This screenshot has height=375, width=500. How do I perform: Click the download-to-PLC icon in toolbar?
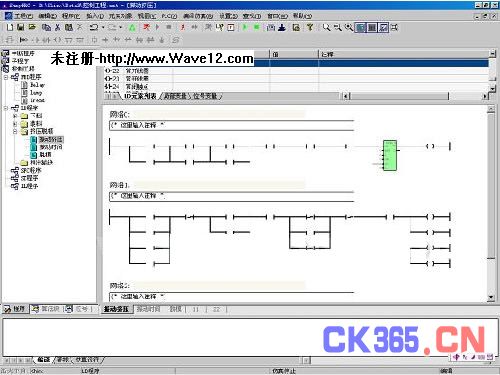point(282,27)
